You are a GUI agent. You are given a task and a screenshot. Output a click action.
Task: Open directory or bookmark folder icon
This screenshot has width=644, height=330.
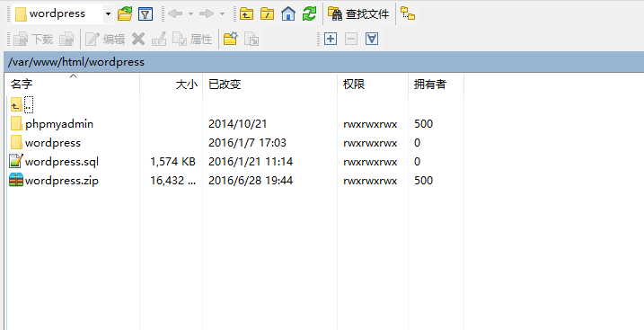pyautogui.click(x=125, y=14)
